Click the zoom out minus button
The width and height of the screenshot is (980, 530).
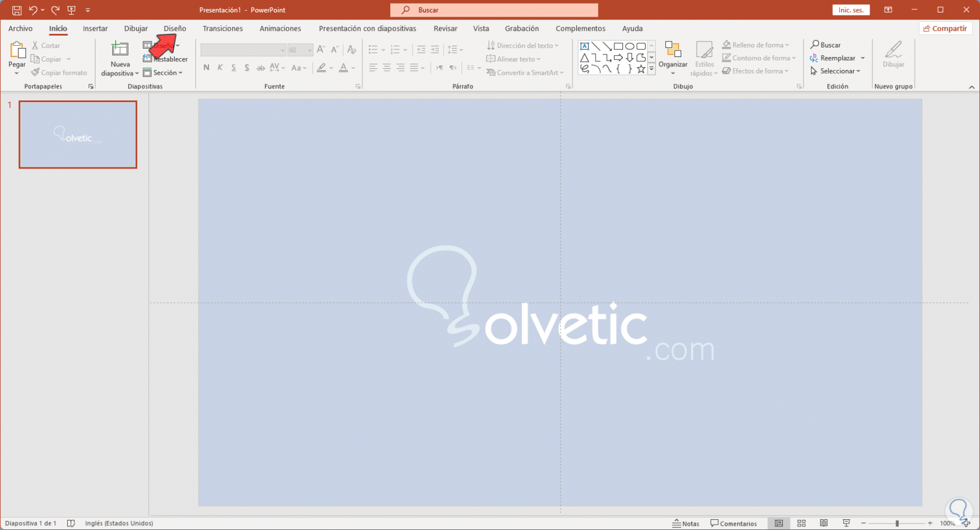[863, 523]
